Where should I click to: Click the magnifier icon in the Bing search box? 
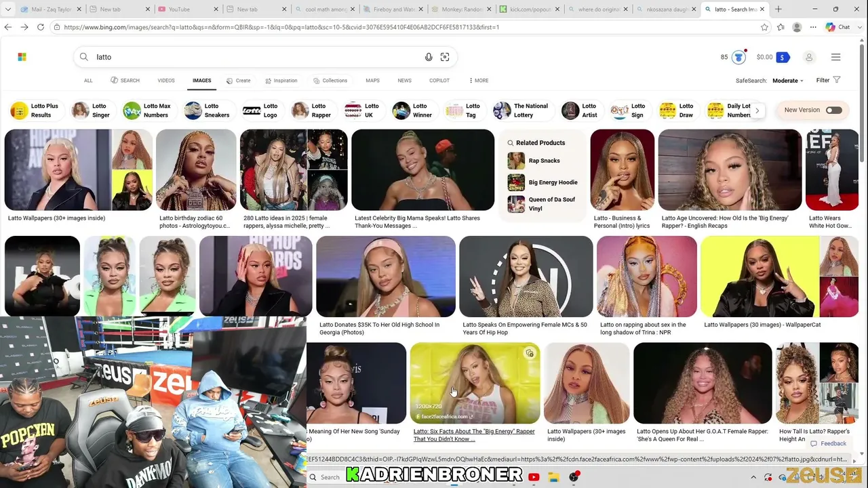click(84, 57)
